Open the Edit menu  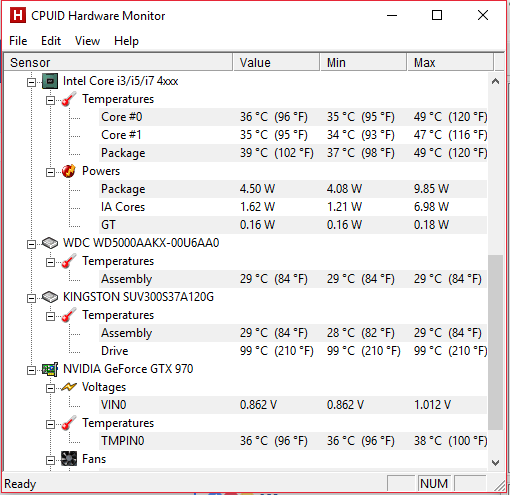pyautogui.click(x=51, y=41)
